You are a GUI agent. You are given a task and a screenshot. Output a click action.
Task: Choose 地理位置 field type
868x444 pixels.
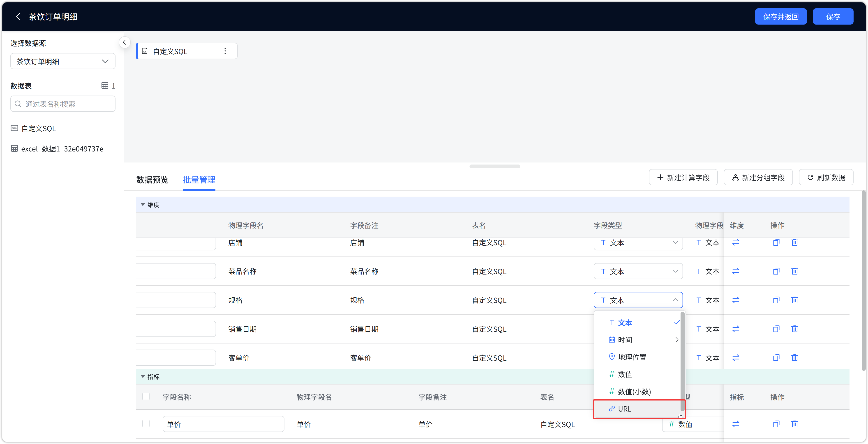click(x=637, y=357)
